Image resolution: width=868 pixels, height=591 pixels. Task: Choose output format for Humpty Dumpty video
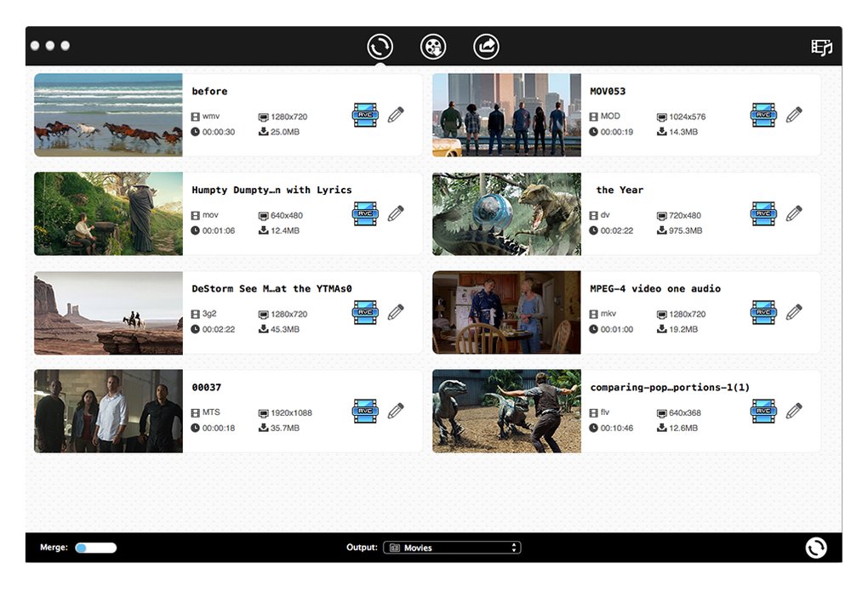(x=365, y=213)
